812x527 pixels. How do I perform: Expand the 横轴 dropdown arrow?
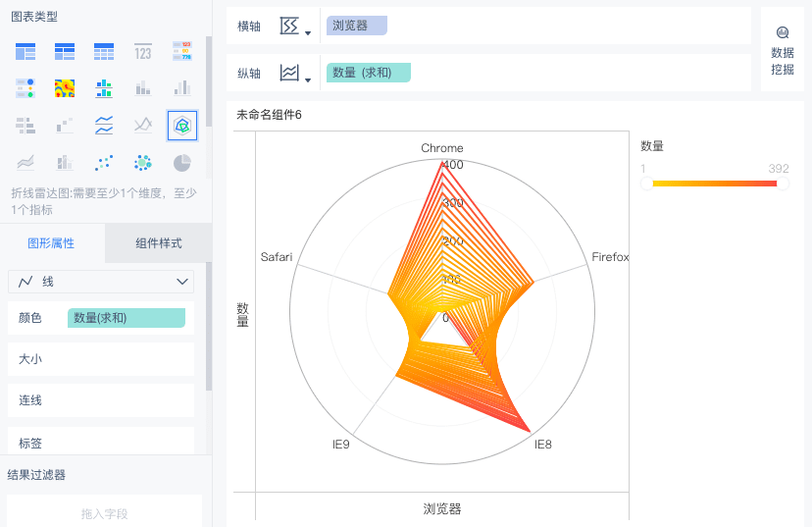[308, 33]
